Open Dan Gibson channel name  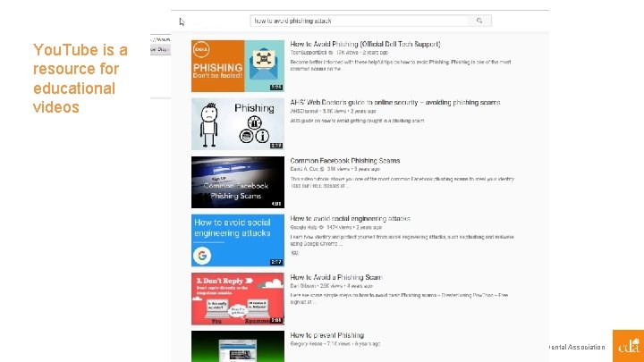click(303, 286)
